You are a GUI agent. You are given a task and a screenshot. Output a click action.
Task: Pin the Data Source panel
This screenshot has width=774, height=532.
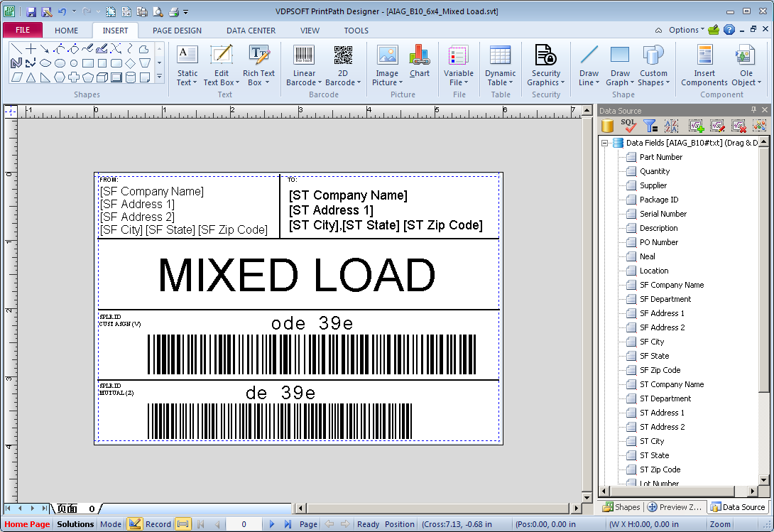[753, 110]
